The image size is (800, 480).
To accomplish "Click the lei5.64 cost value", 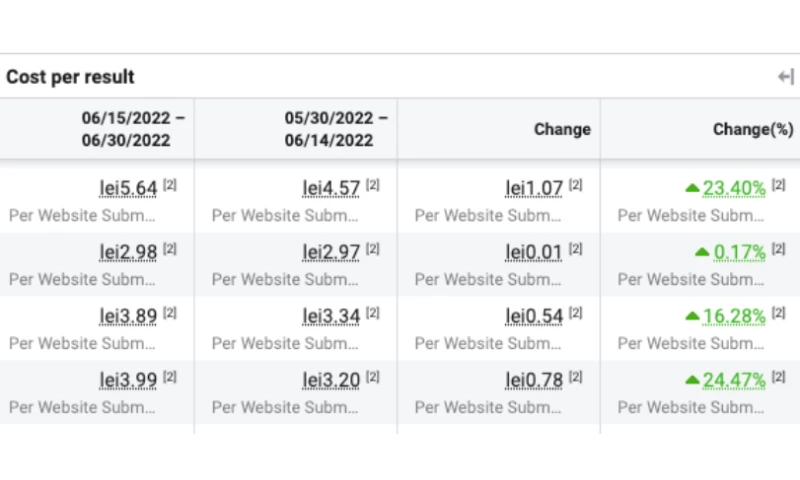I will click(128, 188).
